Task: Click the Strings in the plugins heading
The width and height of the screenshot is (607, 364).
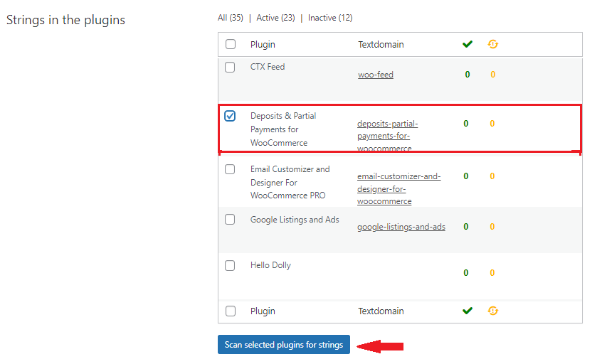Action: pos(65,20)
